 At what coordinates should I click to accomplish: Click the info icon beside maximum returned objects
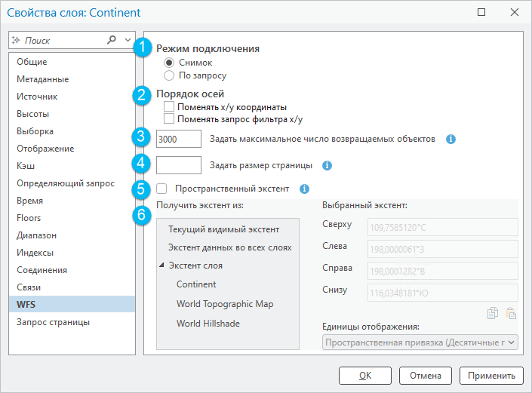(451, 140)
